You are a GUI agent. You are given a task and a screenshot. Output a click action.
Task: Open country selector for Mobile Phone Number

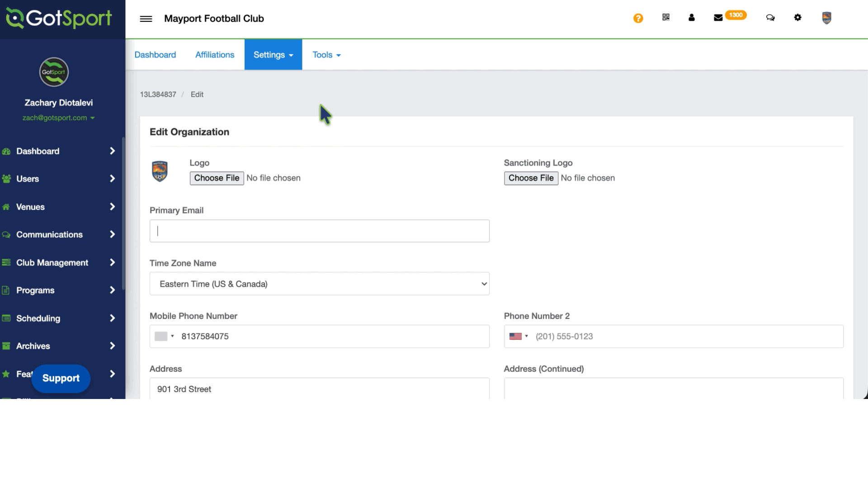(x=164, y=336)
